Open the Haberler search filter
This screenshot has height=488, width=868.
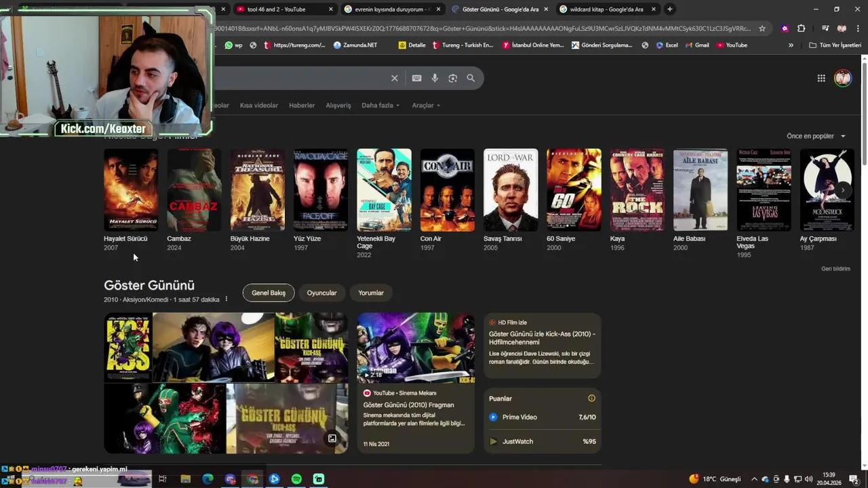point(302,105)
